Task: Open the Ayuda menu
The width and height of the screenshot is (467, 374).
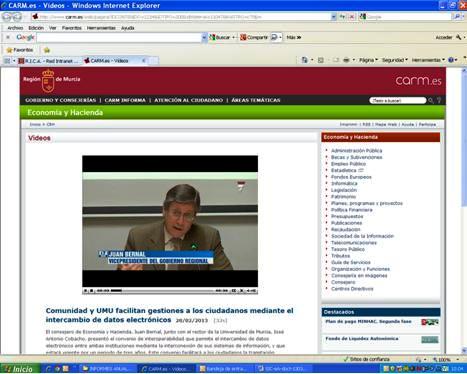Action: tap(127, 28)
